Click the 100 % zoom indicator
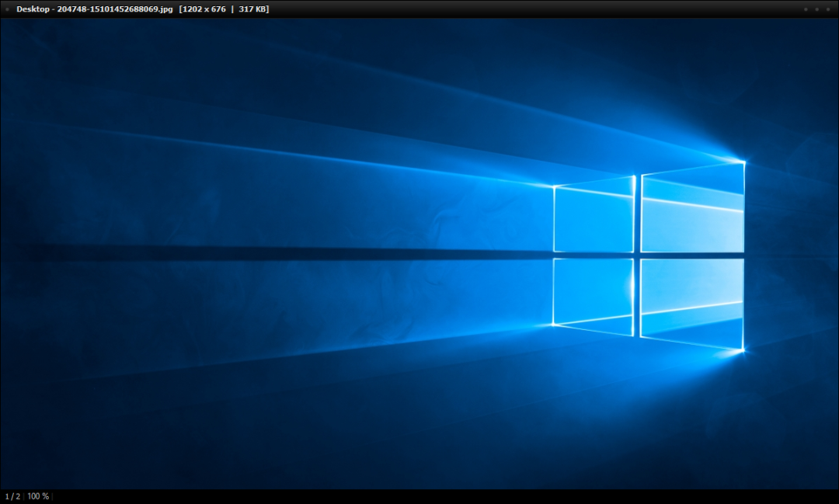 click(x=38, y=496)
